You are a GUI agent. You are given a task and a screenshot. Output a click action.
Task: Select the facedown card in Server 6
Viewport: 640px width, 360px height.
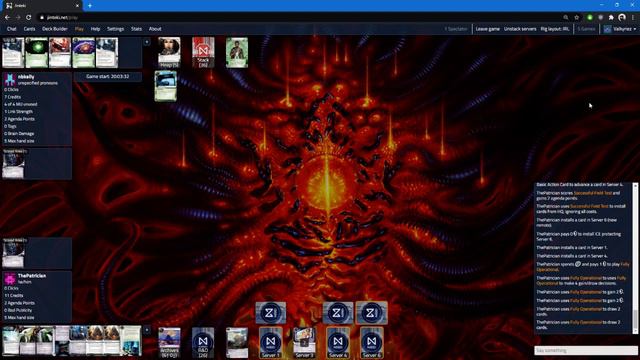371,342
